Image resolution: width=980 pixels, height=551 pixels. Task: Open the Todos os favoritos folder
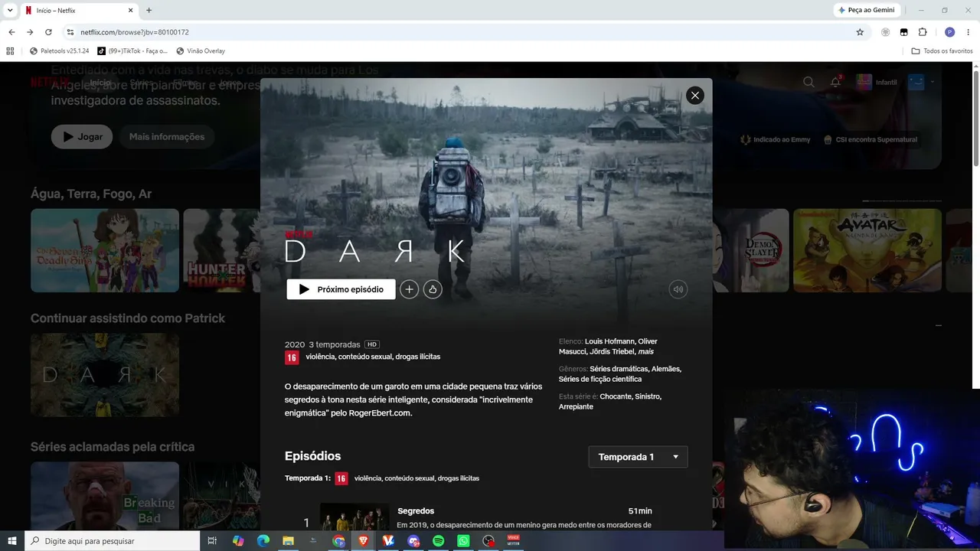pos(942,51)
